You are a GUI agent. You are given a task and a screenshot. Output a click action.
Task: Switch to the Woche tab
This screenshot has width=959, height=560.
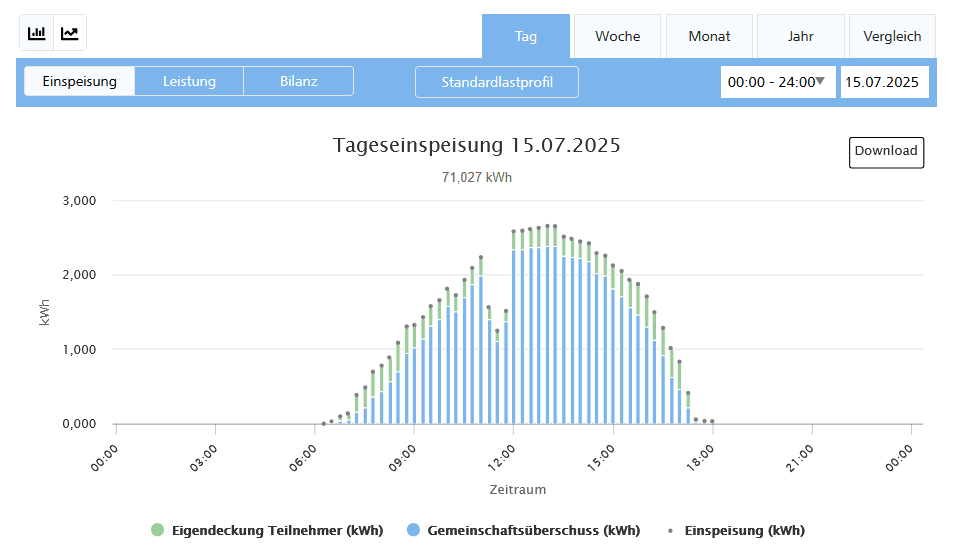[617, 36]
